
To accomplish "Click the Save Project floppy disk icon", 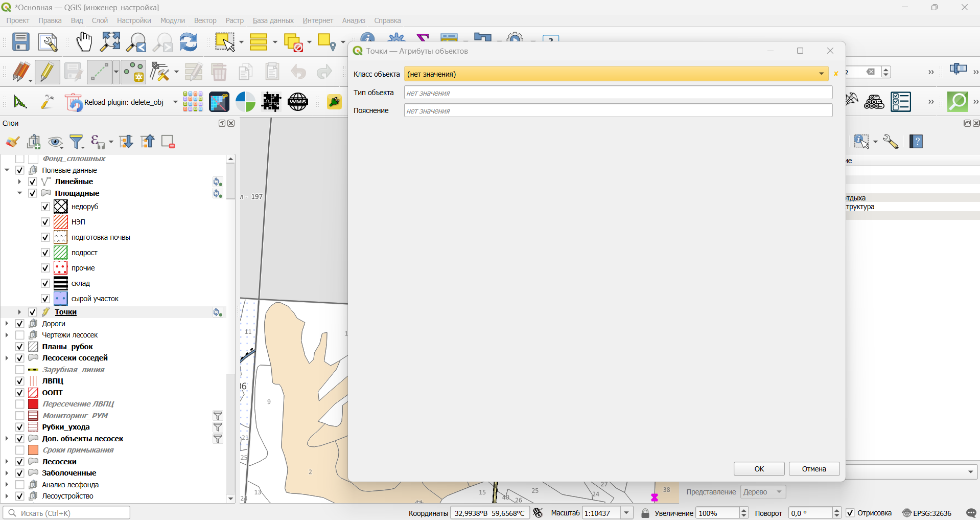I will click(x=21, y=42).
